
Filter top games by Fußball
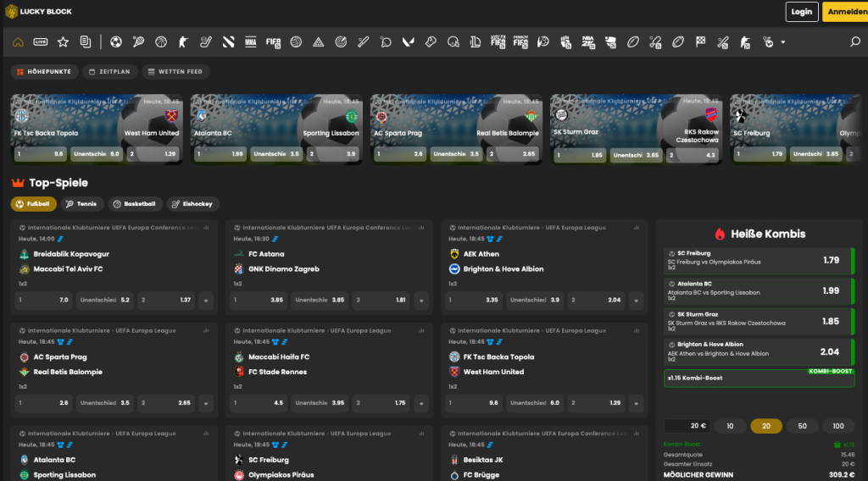pos(33,204)
